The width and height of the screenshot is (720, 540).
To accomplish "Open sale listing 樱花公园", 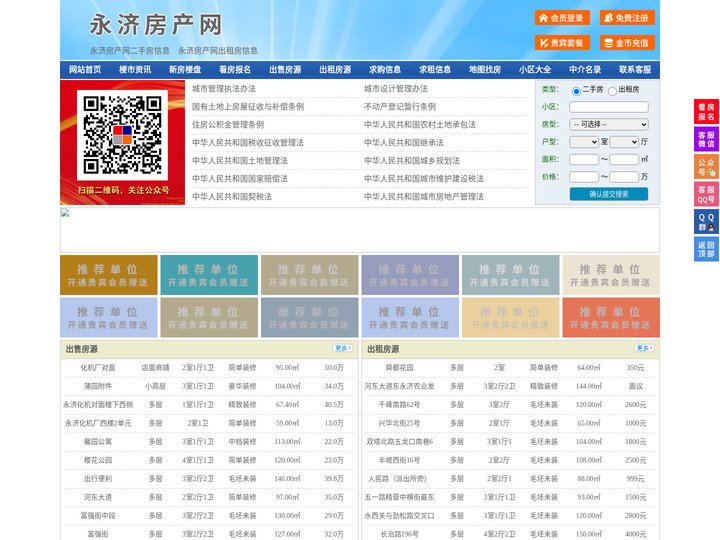I will pyautogui.click(x=98, y=460).
